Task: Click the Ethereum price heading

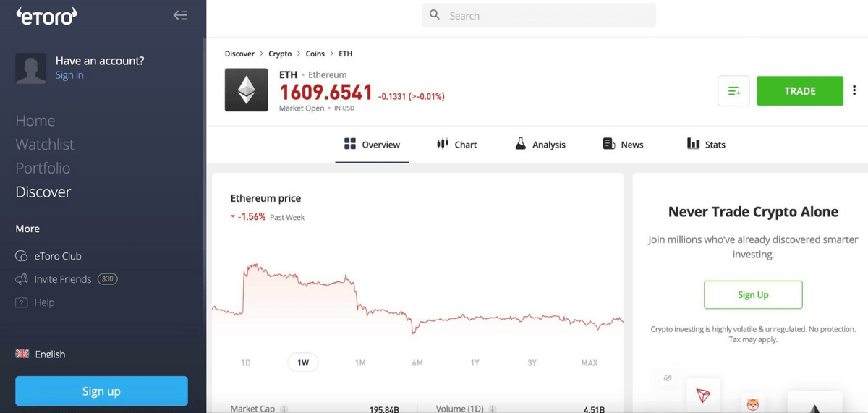Action: 265,198
